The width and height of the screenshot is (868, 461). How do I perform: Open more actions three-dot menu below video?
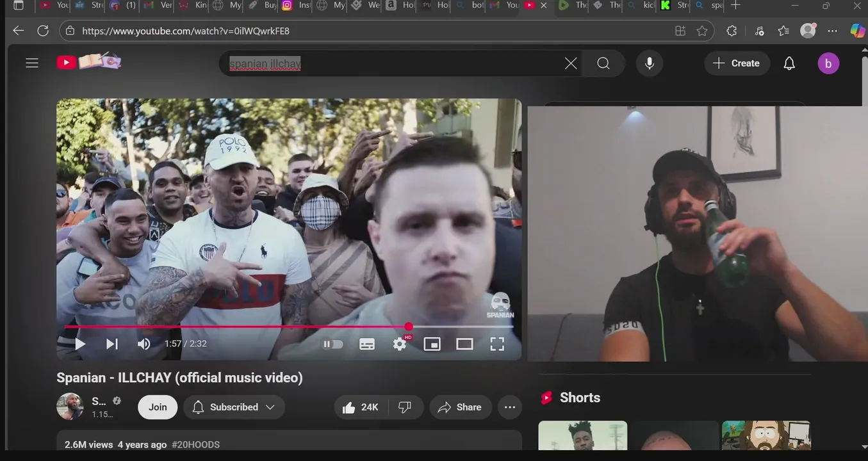pyautogui.click(x=510, y=407)
